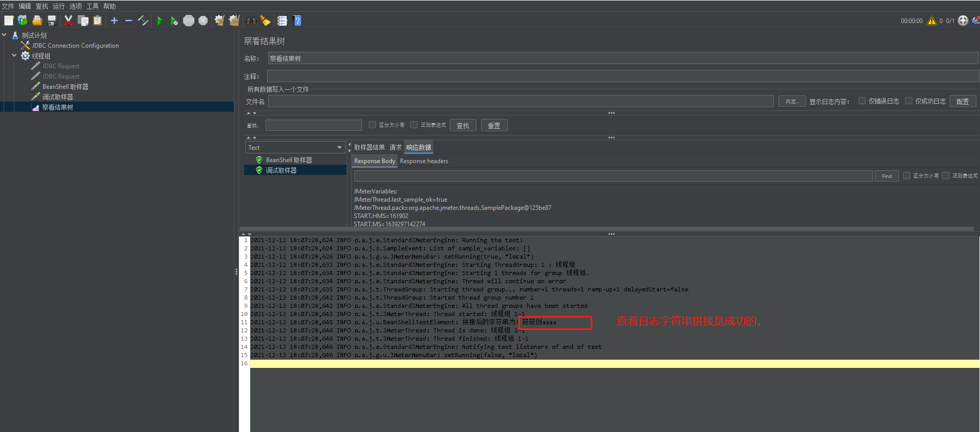Click the Stop sign icon
Viewport: 980px width, 432px height.
[189, 21]
